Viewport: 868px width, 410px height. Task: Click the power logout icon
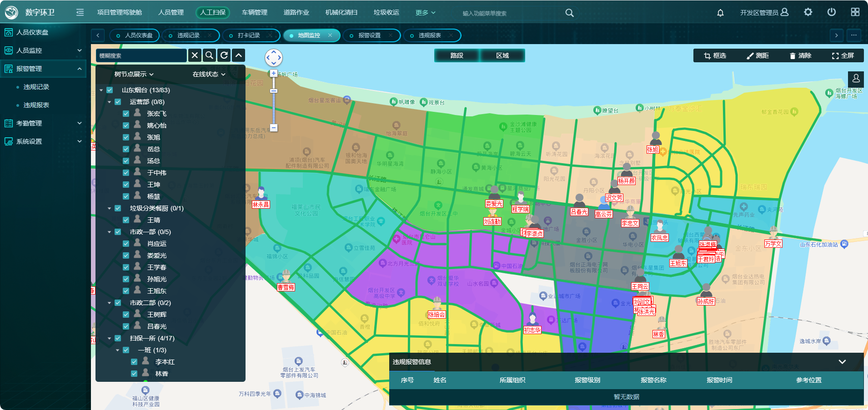click(x=832, y=12)
